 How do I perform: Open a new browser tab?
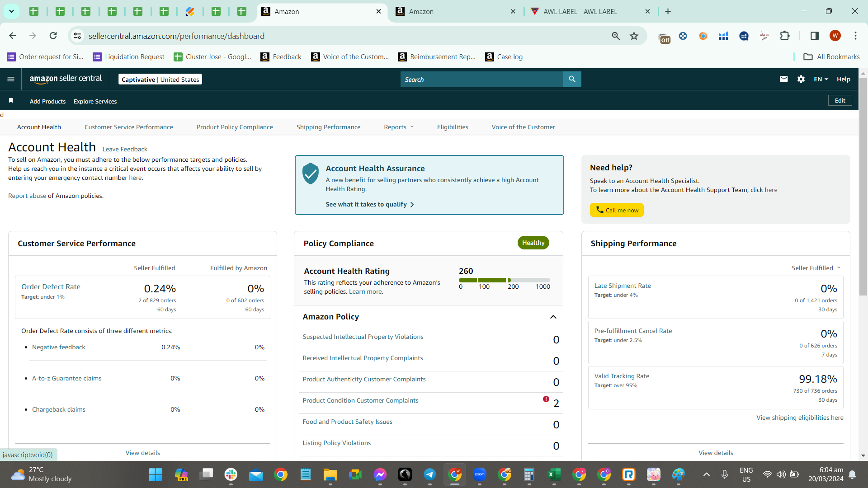click(x=668, y=11)
